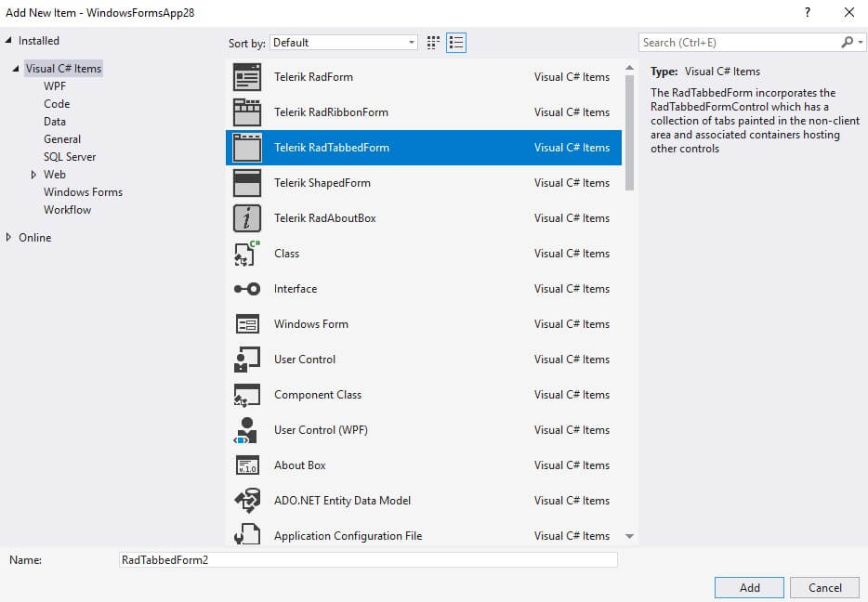Select the Interface template icon
This screenshot has height=602, width=868.
[246, 289]
